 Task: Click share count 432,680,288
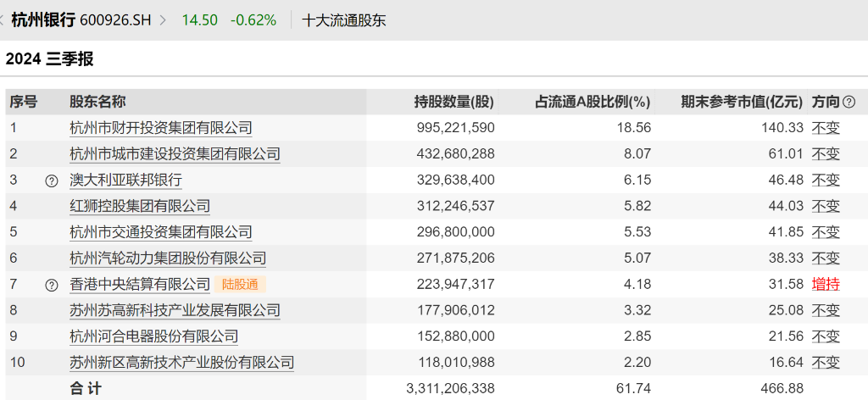pyautogui.click(x=455, y=153)
